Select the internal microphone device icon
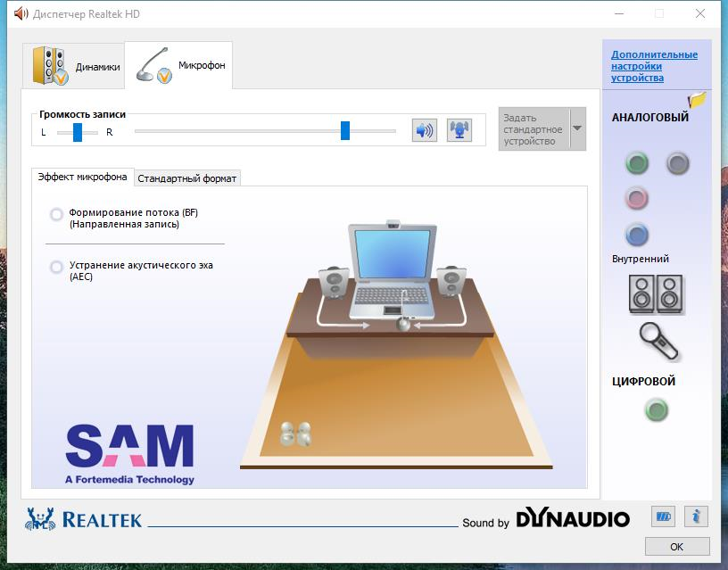 pyautogui.click(x=658, y=341)
